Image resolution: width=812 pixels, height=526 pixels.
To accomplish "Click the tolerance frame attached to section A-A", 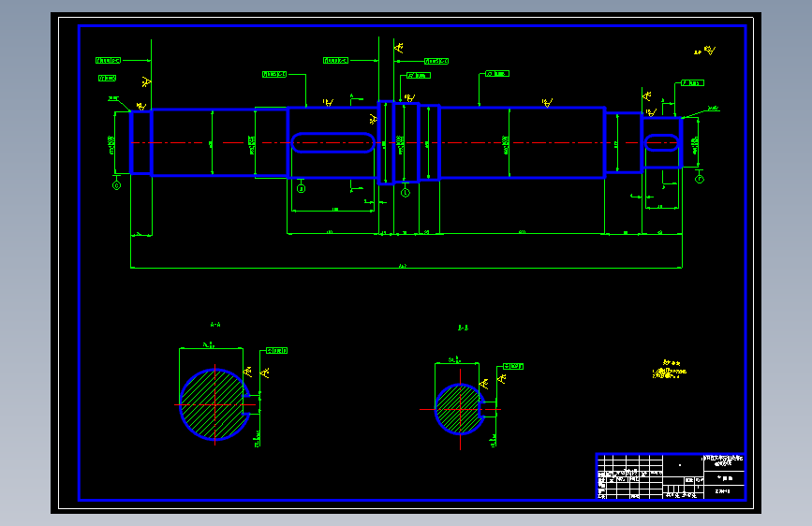I will pos(276,350).
